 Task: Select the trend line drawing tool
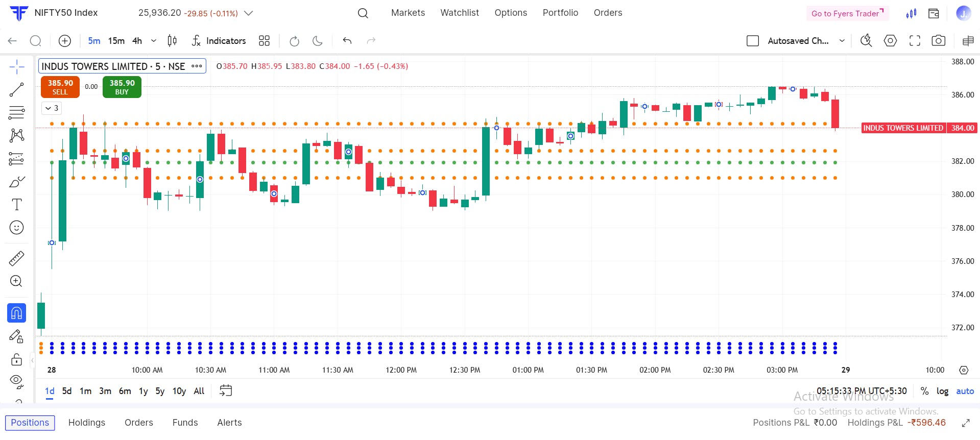click(17, 90)
